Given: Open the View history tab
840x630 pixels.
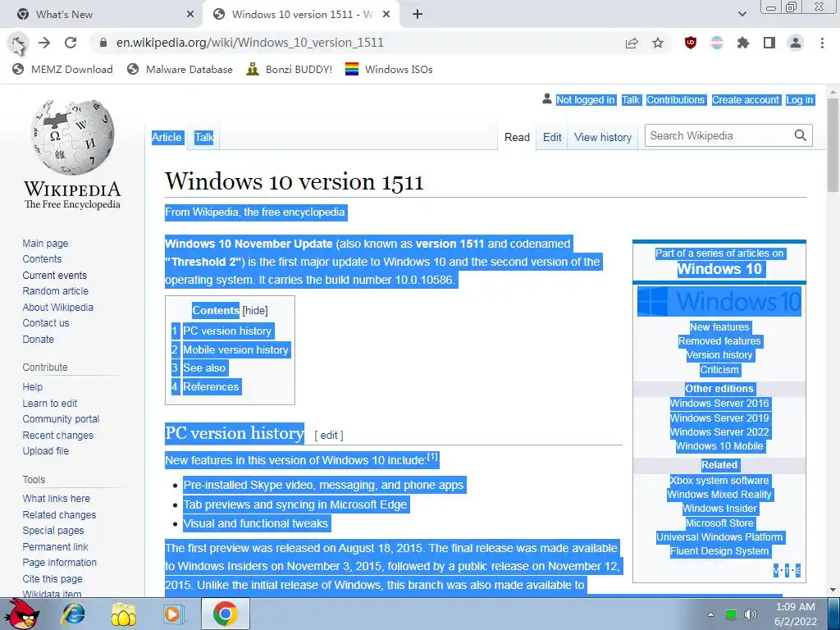Looking at the screenshot, I should tap(603, 137).
